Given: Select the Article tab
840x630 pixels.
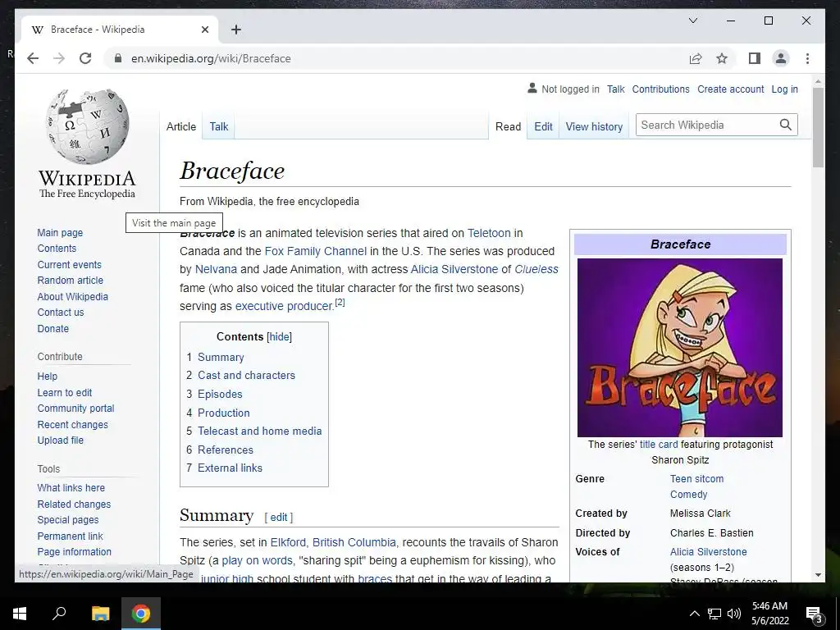Looking at the screenshot, I should 181,126.
